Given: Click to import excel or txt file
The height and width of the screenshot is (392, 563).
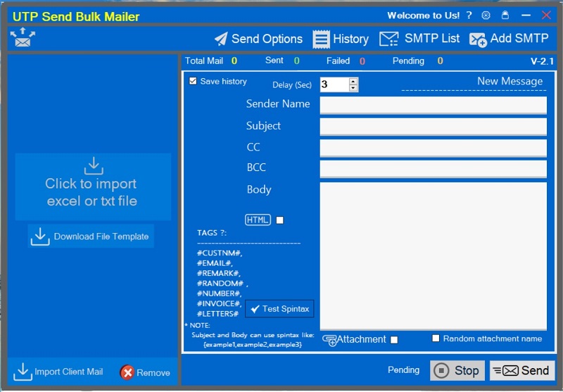Looking at the screenshot, I should pos(93,186).
